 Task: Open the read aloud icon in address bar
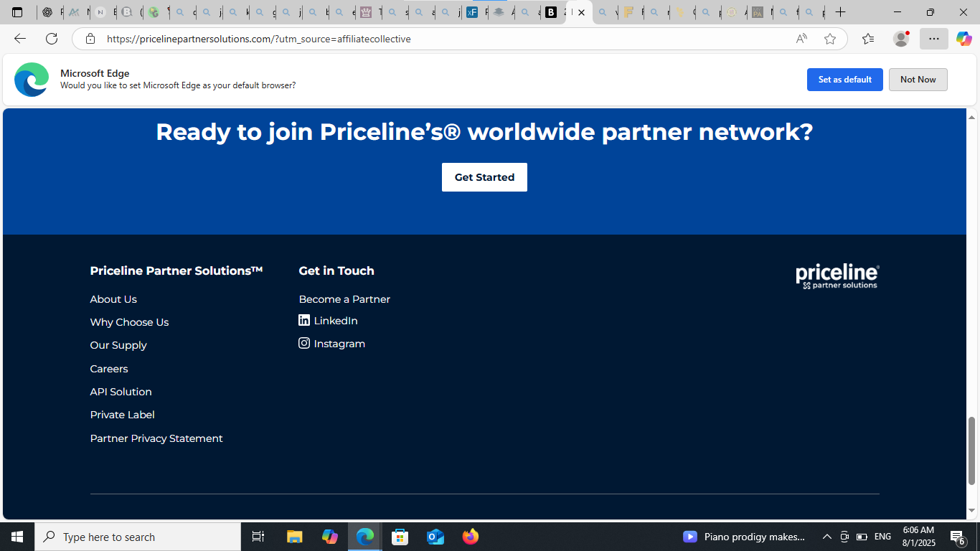click(x=801, y=39)
